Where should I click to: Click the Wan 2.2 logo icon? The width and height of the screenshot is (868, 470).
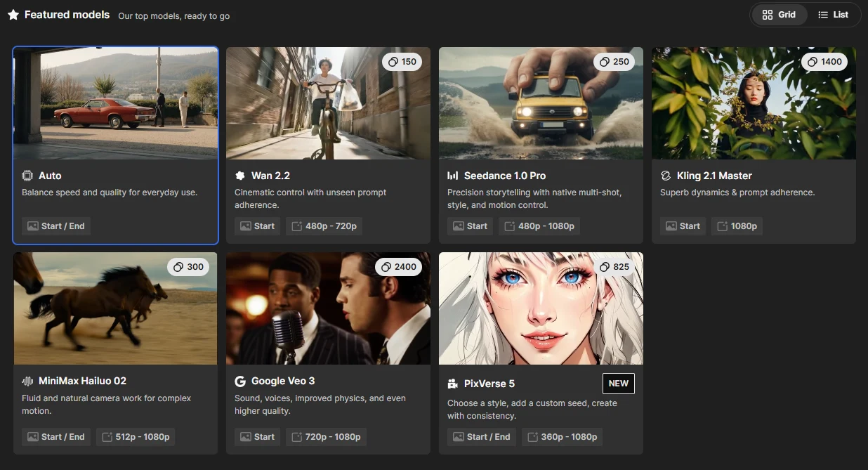point(240,176)
